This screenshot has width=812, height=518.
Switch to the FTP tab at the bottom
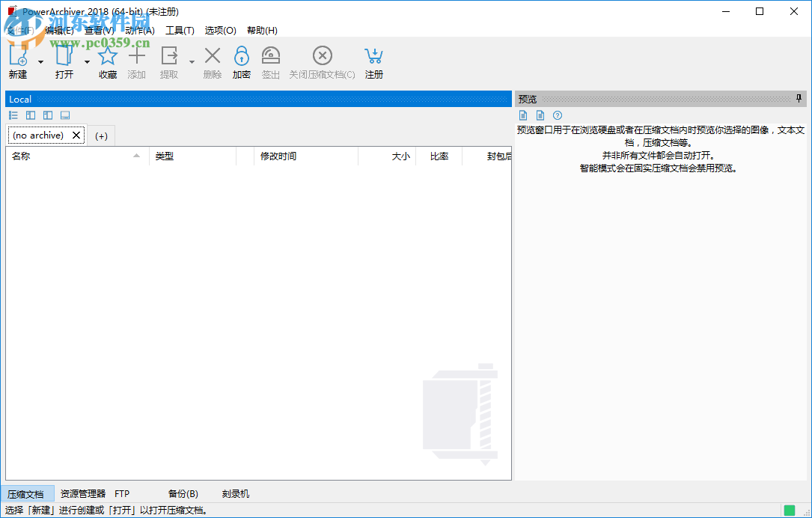pos(122,493)
